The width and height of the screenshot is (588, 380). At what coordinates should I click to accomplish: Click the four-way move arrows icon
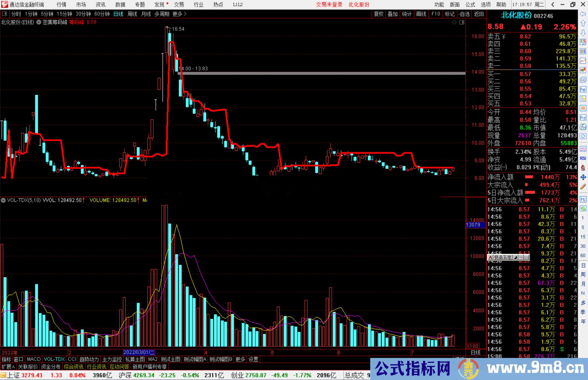tap(583, 177)
